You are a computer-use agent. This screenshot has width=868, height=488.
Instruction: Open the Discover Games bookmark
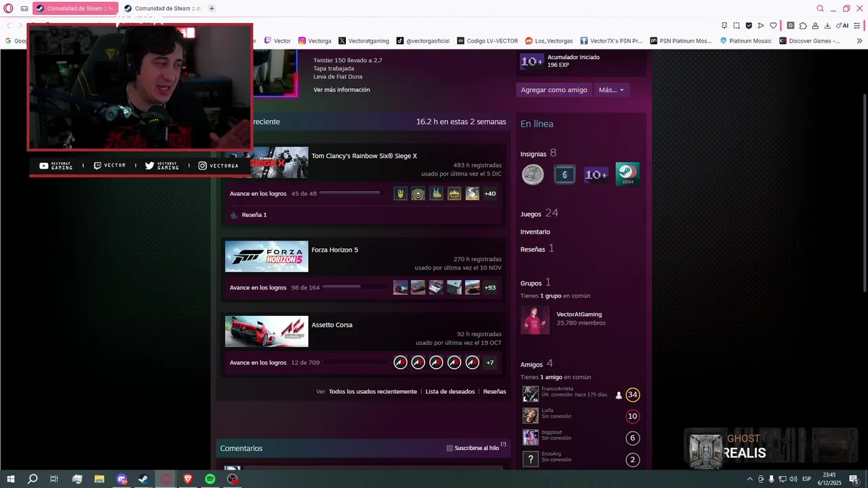click(x=810, y=41)
